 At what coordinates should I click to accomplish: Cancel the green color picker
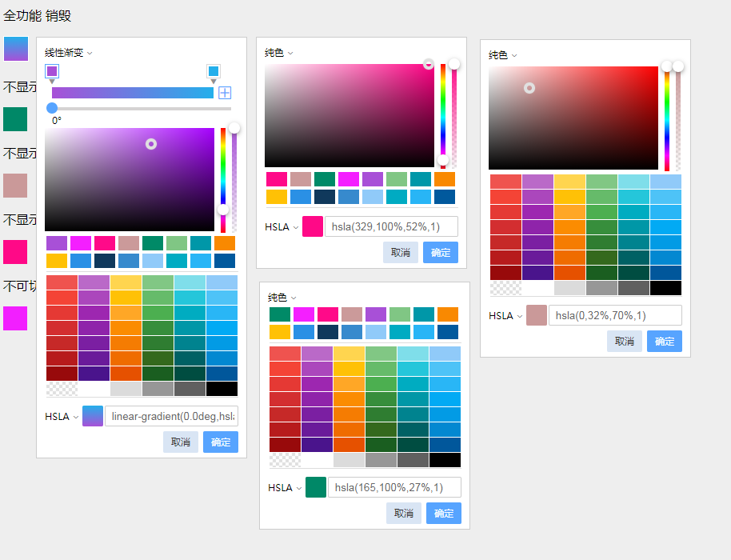404,513
